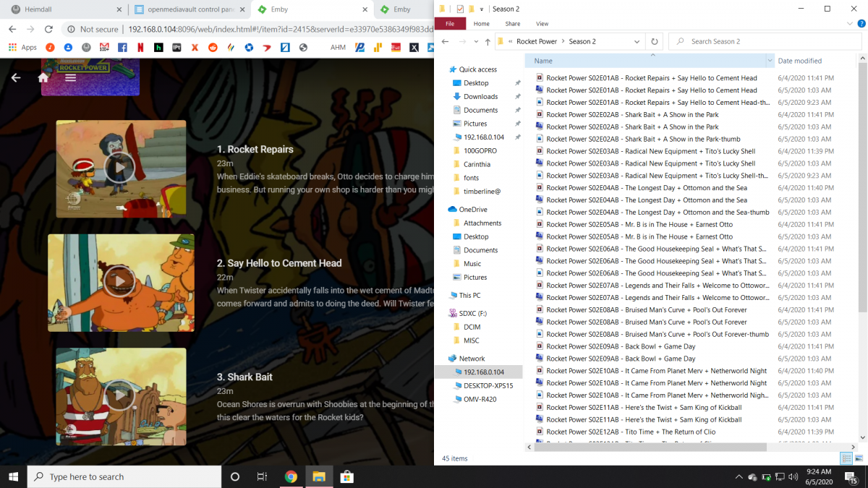Image resolution: width=868 pixels, height=488 pixels.
Task: Switch to details view layout toggle
Action: 846,458
